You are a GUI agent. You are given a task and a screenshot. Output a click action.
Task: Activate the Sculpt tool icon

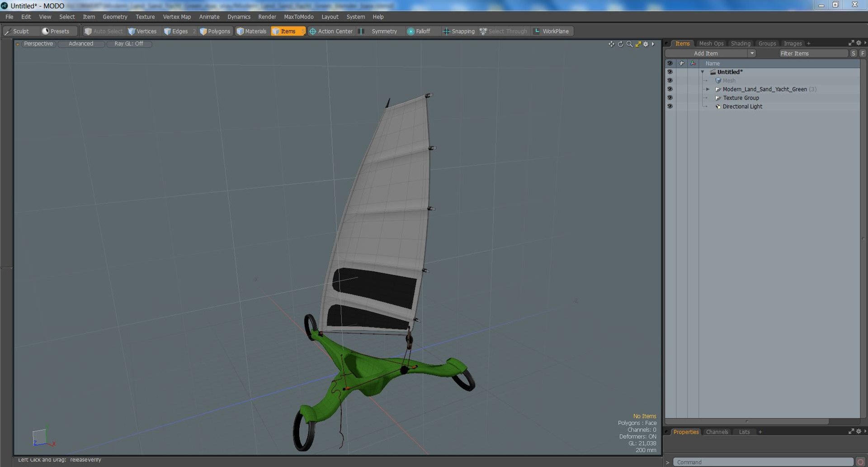[8, 31]
